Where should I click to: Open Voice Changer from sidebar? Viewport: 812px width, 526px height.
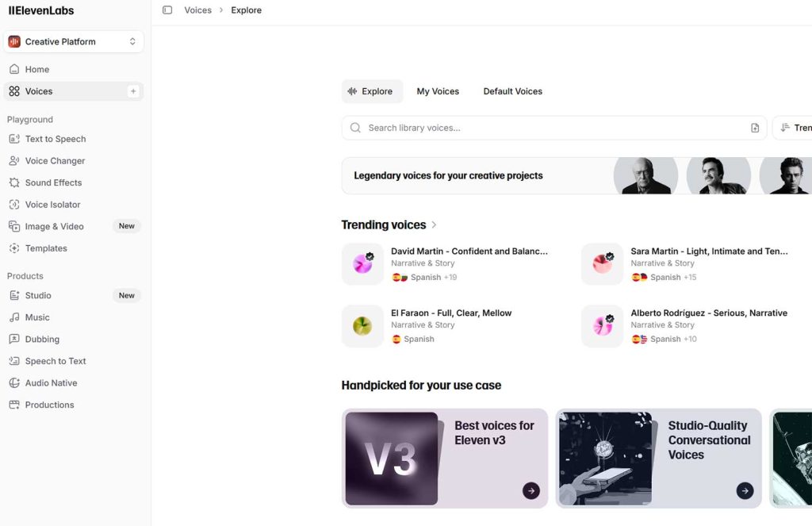(x=74, y=160)
